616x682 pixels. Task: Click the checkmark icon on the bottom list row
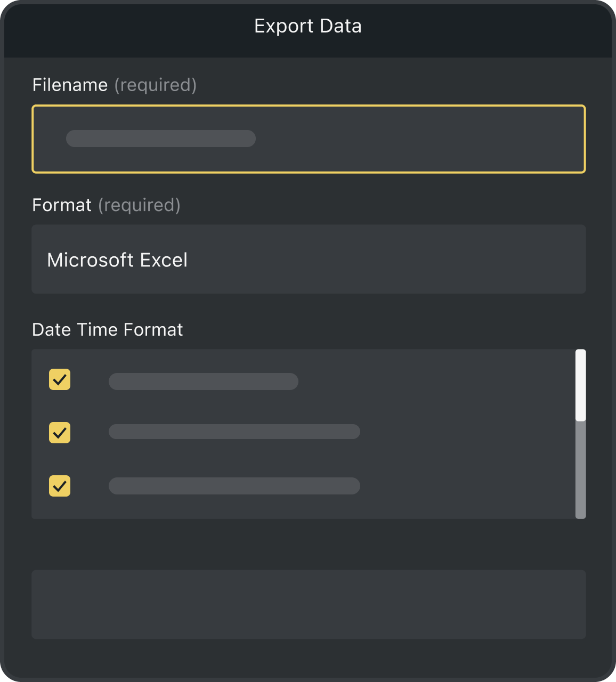pos(59,486)
